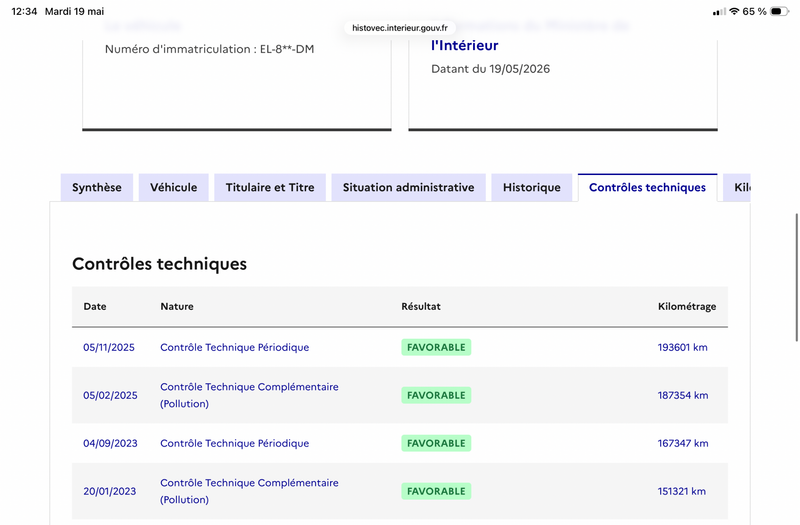Image resolution: width=800 pixels, height=525 pixels.
Task: Open Contrôle Technique Périodique entry from 04/09/2023
Action: pos(235,443)
